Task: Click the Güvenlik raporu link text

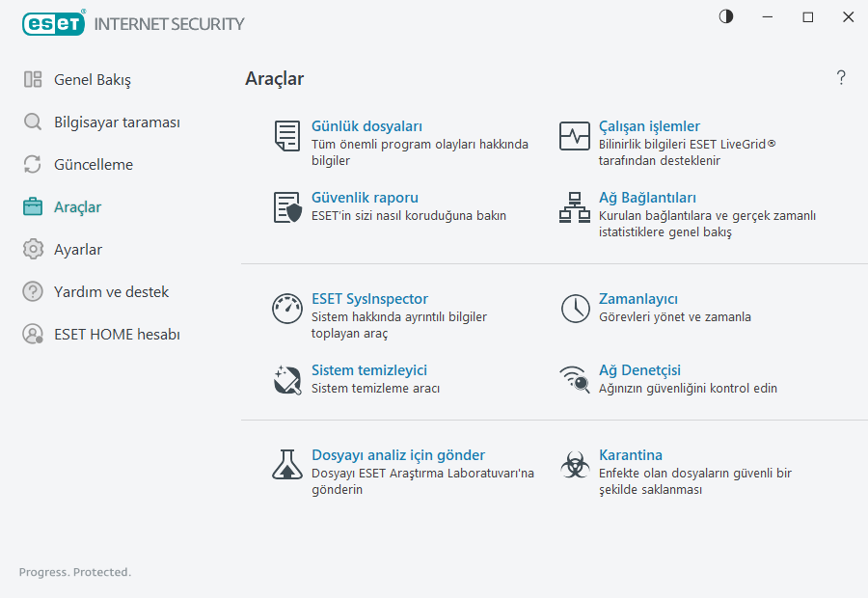Action: pyautogui.click(x=365, y=198)
